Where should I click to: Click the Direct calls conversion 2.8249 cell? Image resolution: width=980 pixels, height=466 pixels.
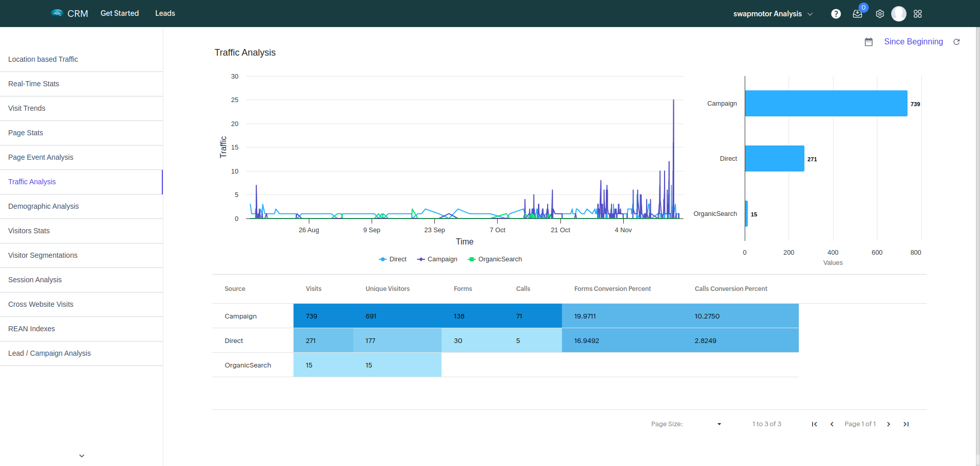tap(741, 340)
